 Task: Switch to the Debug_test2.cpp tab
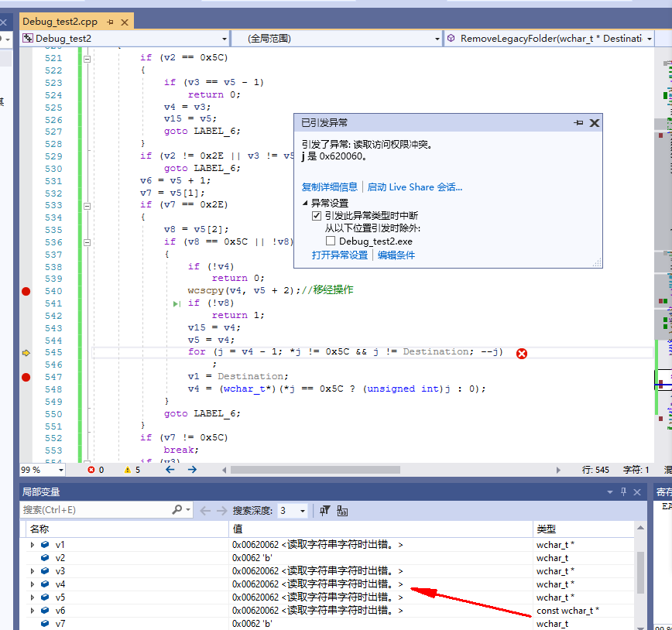coord(60,22)
